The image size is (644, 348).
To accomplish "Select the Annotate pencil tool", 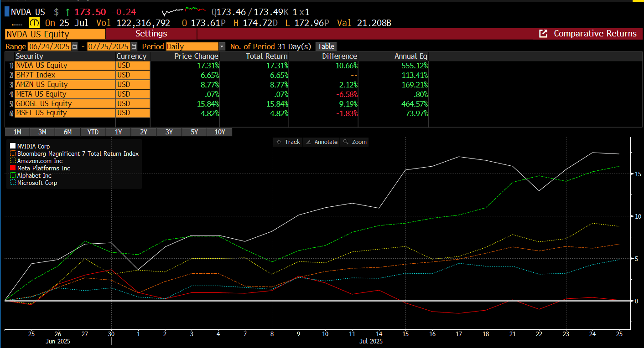I will (x=322, y=142).
